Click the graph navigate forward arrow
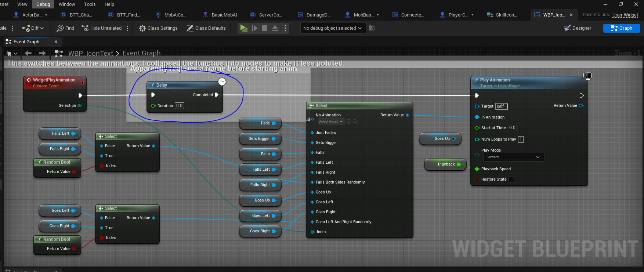This screenshot has width=644, height=272. [x=42, y=54]
